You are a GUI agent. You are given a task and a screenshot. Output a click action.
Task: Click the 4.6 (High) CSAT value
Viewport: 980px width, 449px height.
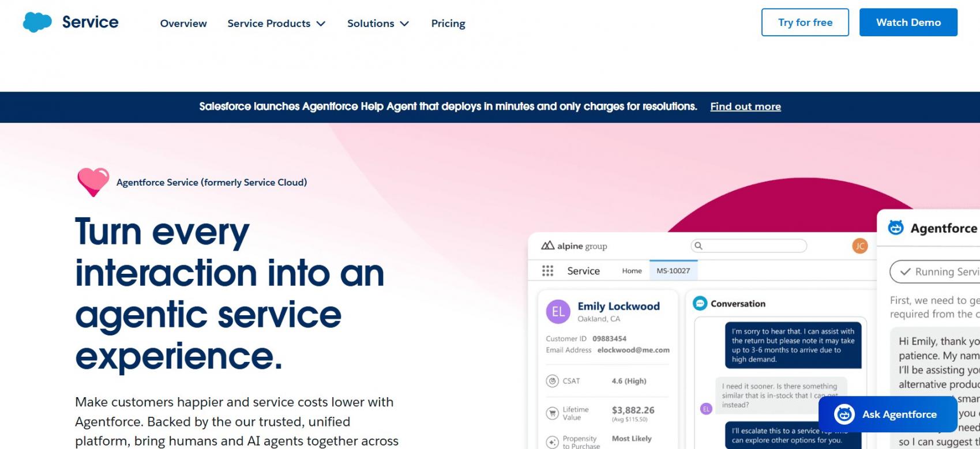[629, 381]
